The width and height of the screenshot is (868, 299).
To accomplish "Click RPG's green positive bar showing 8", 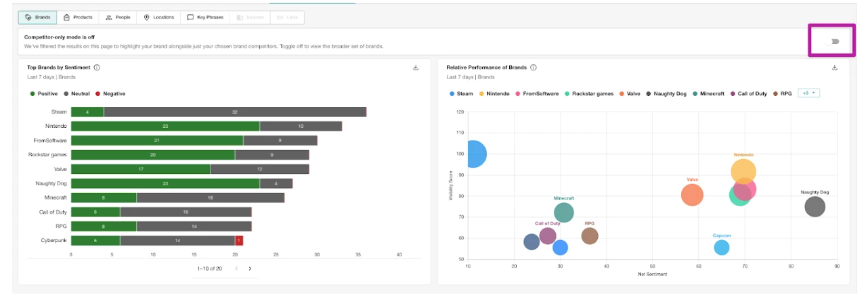I will tap(104, 226).
